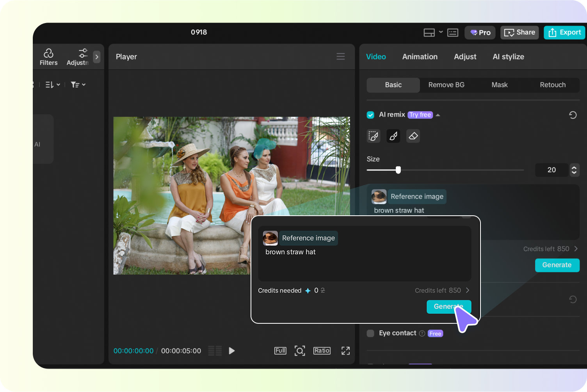The height and width of the screenshot is (392, 587).
Task: Click the Size stepper arrows
Action: click(x=574, y=170)
